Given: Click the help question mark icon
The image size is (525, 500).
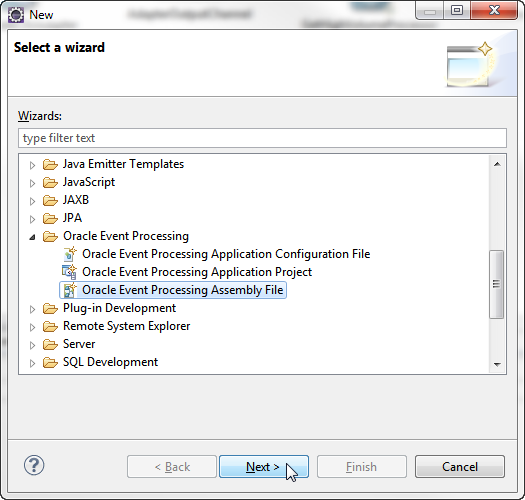Looking at the screenshot, I should point(34,465).
